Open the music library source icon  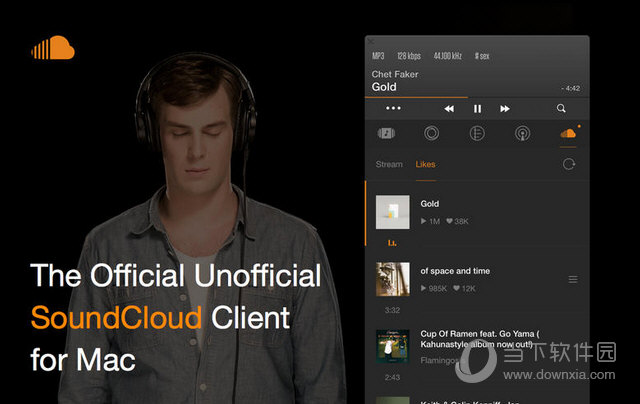click(386, 133)
